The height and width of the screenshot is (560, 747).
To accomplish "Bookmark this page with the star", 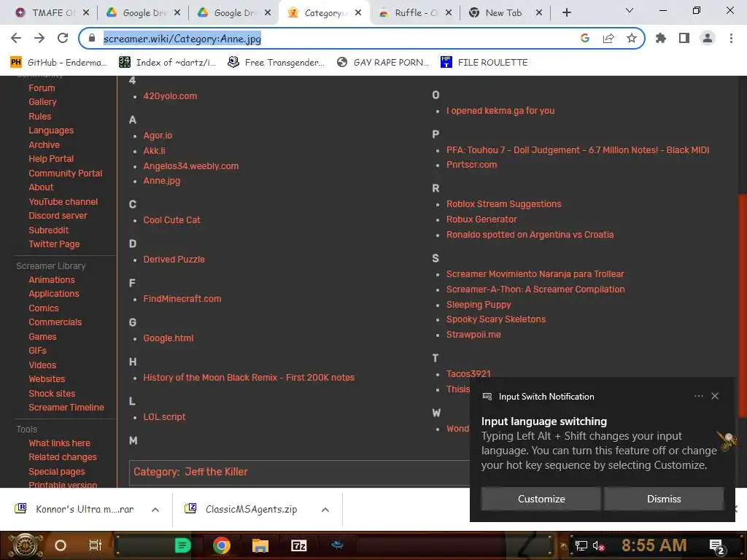I will (x=632, y=38).
